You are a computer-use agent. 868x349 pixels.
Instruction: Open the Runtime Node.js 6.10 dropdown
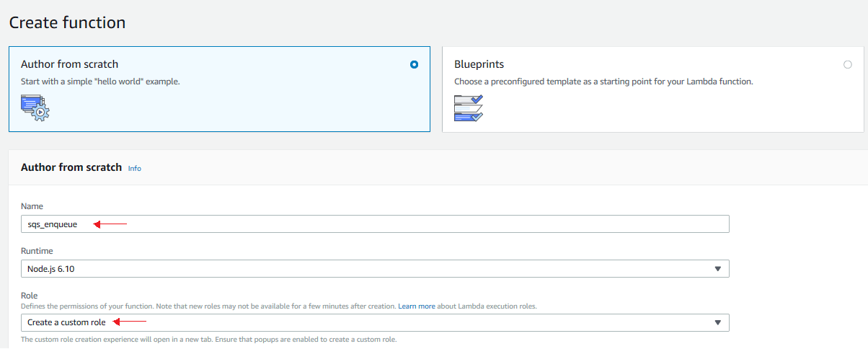(x=375, y=268)
